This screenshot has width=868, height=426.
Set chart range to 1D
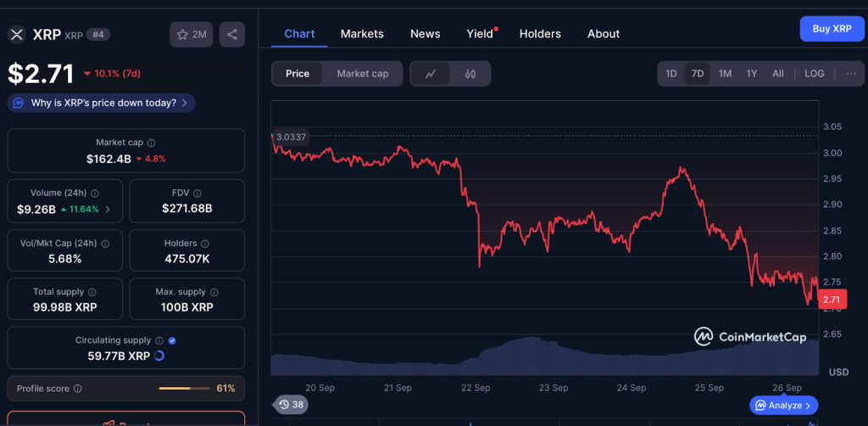click(671, 74)
